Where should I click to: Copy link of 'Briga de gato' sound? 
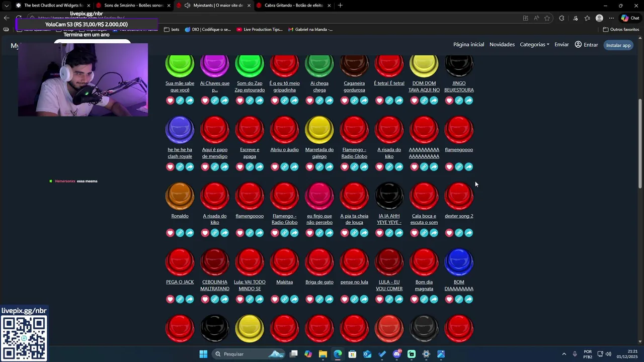pyautogui.click(x=319, y=299)
